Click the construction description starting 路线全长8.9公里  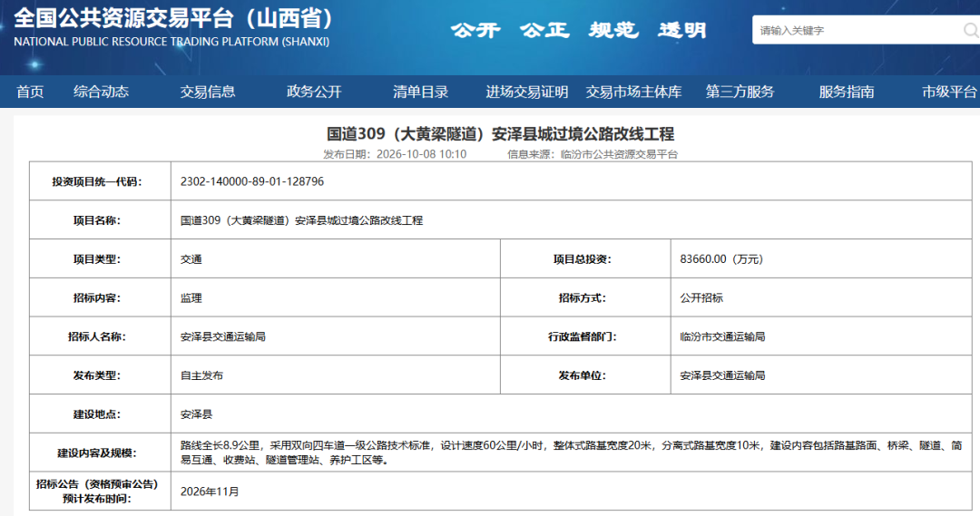pyautogui.click(x=572, y=453)
